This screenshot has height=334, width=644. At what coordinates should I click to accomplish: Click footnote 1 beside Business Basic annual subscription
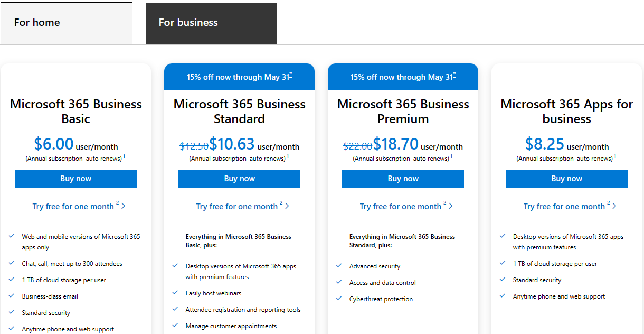124,156
